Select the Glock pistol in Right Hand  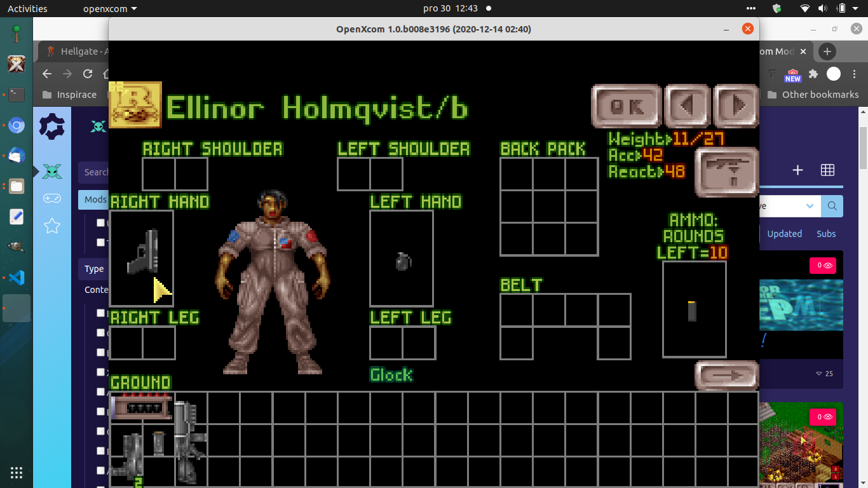click(142, 251)
